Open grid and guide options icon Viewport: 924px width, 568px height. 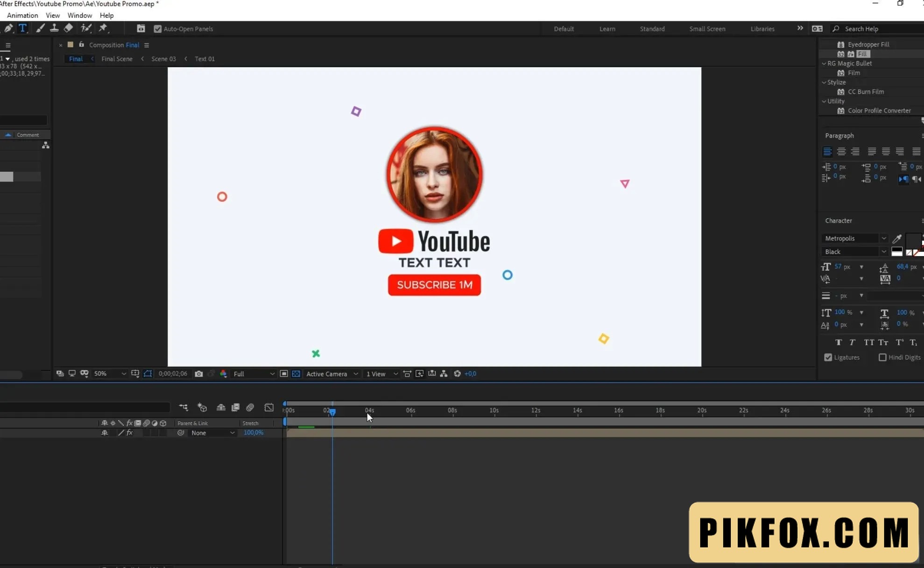[x=135, y=374]
